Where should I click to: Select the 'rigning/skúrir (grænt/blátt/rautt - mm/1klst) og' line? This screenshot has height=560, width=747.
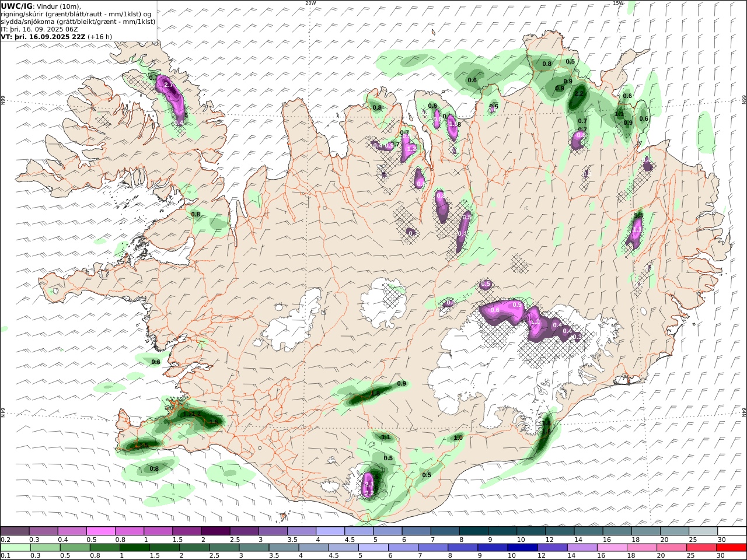75,14
